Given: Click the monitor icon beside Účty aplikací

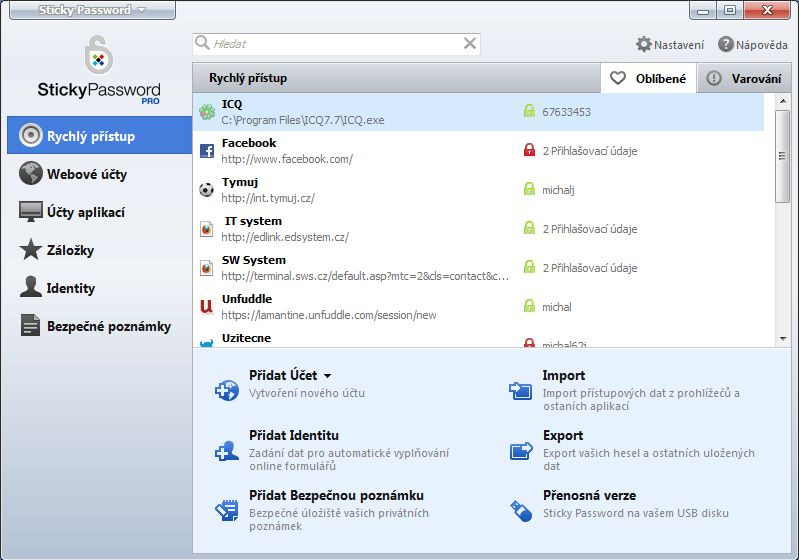Looking at the screenshot, I should click(x=31, y=211).
